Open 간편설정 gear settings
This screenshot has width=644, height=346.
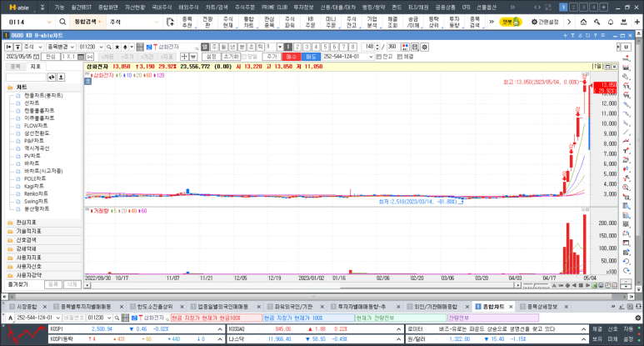545,22
